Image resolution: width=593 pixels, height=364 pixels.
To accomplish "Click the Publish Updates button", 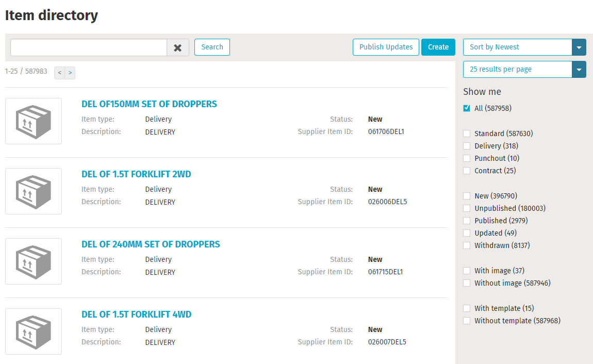I will [386, 47].
